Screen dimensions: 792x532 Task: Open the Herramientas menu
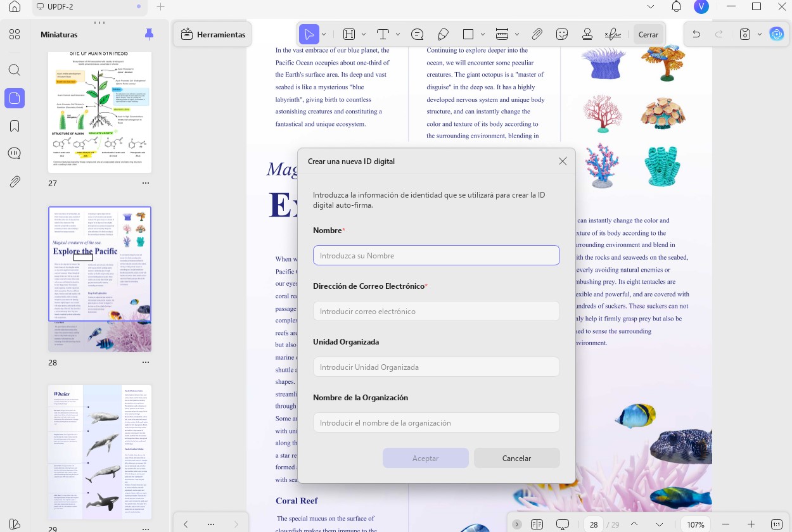(x=214, y=35)
